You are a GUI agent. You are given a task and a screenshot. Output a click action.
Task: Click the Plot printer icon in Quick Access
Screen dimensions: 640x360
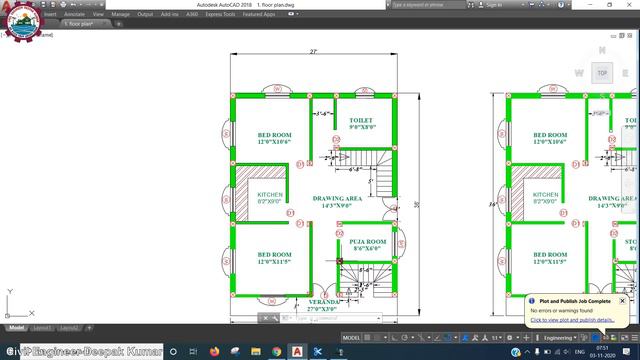[x=63, y=4]
